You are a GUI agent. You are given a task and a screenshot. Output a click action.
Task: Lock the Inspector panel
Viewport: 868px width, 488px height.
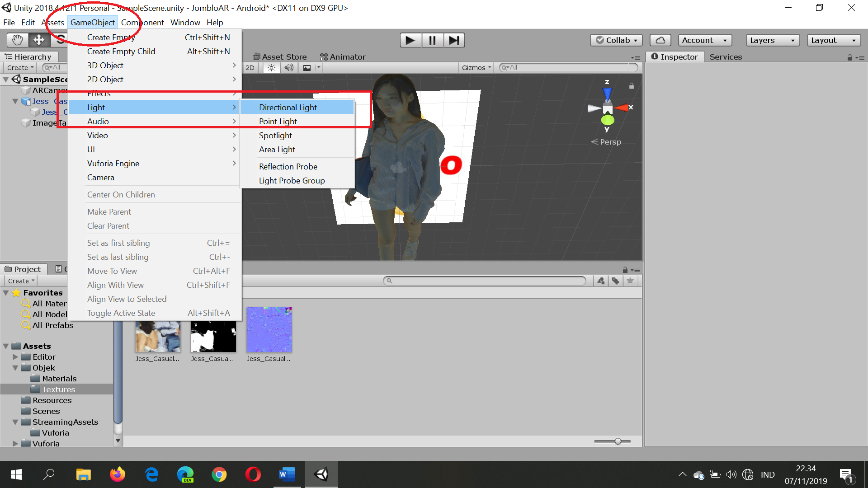pos(849,57)
